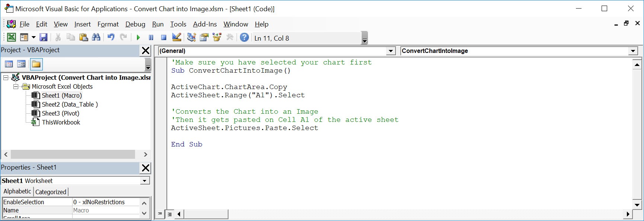Click the Break pause icon
The image size is (644, 221).
click(151, 37)
